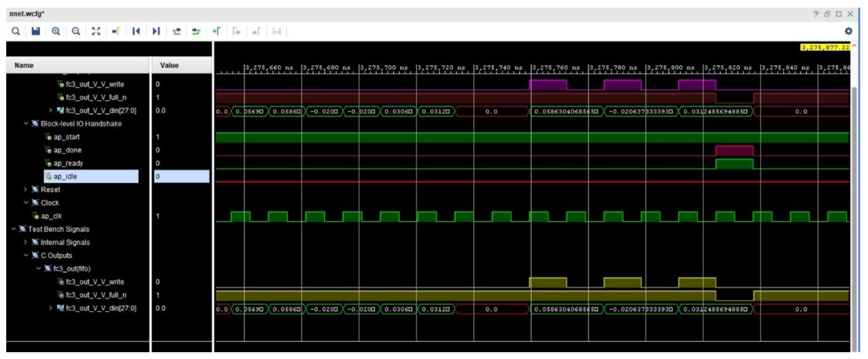The image size is (868, 359).
Task: Jump to next transition icon
Action: 196,31
